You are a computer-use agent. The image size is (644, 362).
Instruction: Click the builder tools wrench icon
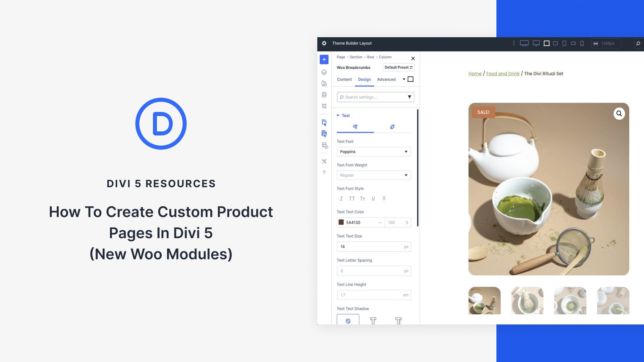pyautogui.click(x=324, y=161)
